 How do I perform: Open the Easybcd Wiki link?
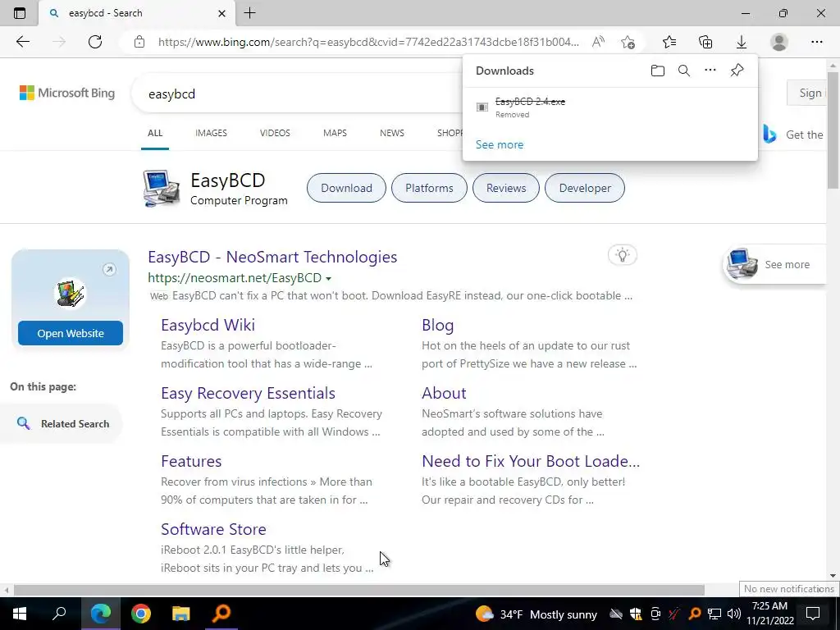(x=208, y=325)
